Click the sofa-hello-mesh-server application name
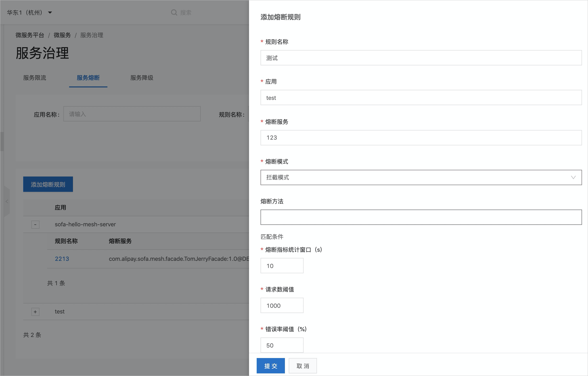The height and width of the screenshot is (376, 588). pos(85,224)
